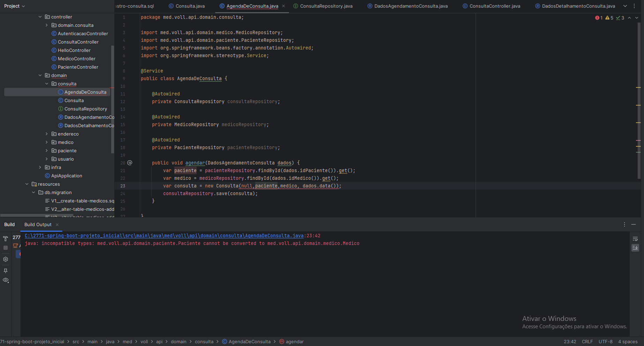Viewport: 644px width, 346px height.
Task: Click the 23:42 cursor position indicator
Action: pos(570,341)
